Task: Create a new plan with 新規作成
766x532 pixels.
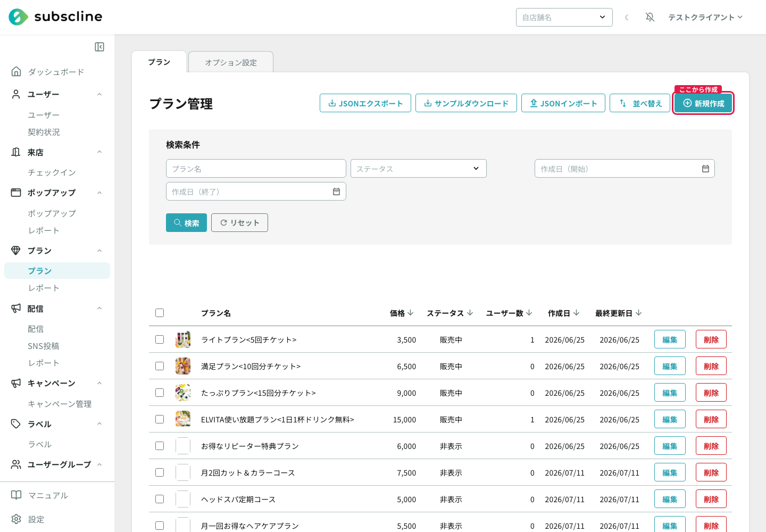Action: coord(703,103)
